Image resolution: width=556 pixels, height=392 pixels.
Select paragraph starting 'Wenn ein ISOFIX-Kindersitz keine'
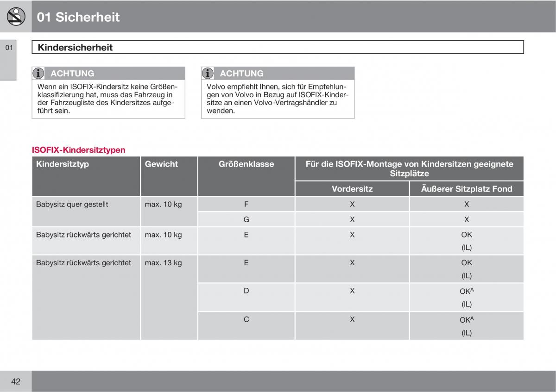(x=107, y=99)
